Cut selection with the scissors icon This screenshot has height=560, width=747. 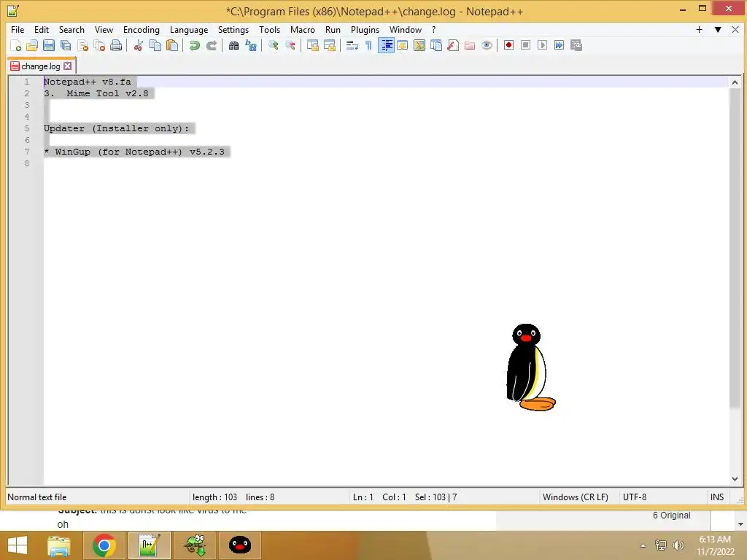(138, 45)
